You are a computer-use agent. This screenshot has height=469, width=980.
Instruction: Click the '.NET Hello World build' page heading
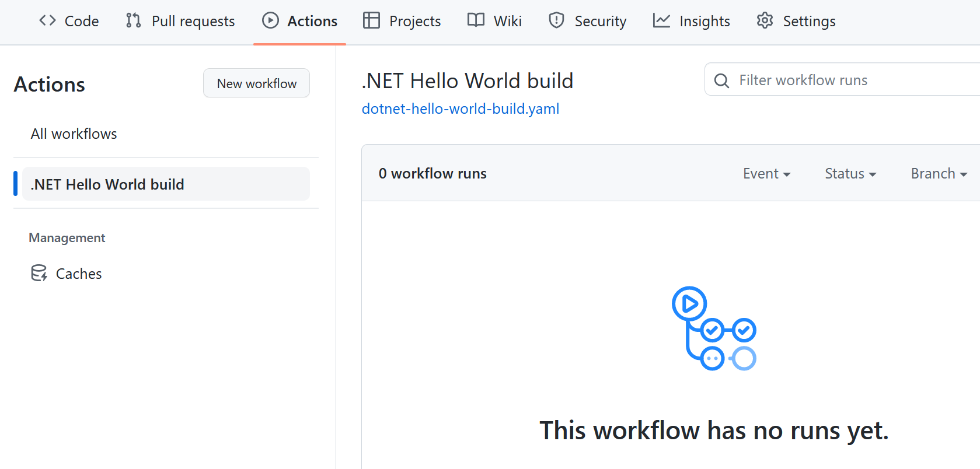pyautogui.click(x=468, y=80)
